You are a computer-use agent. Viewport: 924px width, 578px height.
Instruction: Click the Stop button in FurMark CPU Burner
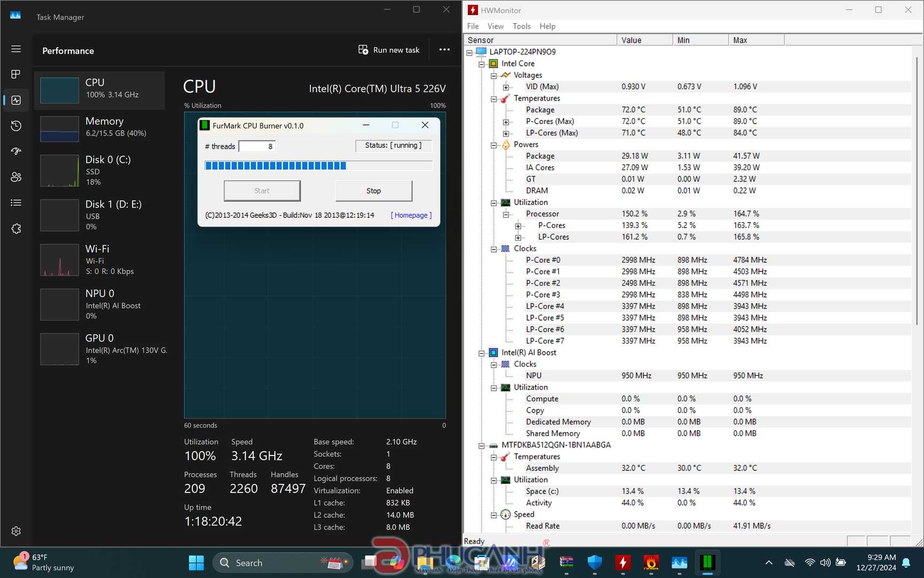[x=374, y=191]
